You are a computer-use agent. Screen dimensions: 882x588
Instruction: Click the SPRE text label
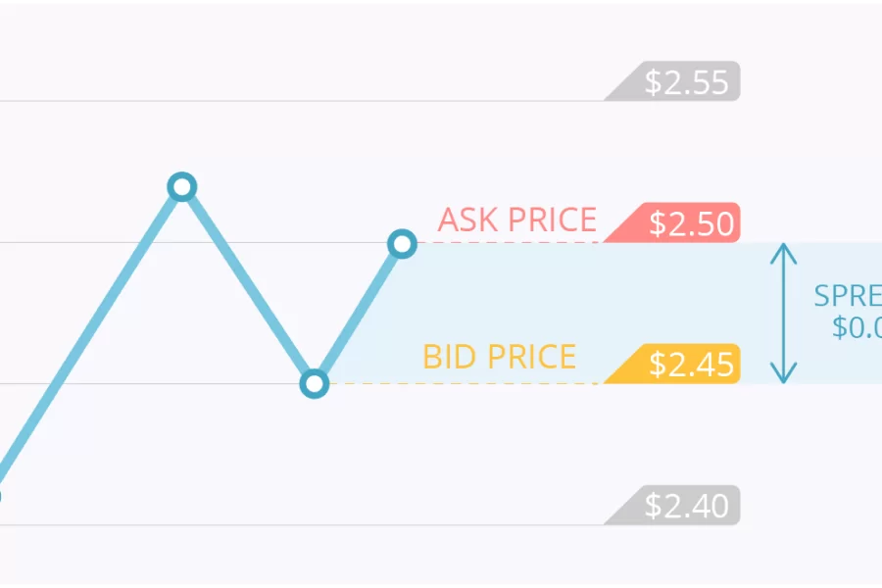tap(848, 296)
